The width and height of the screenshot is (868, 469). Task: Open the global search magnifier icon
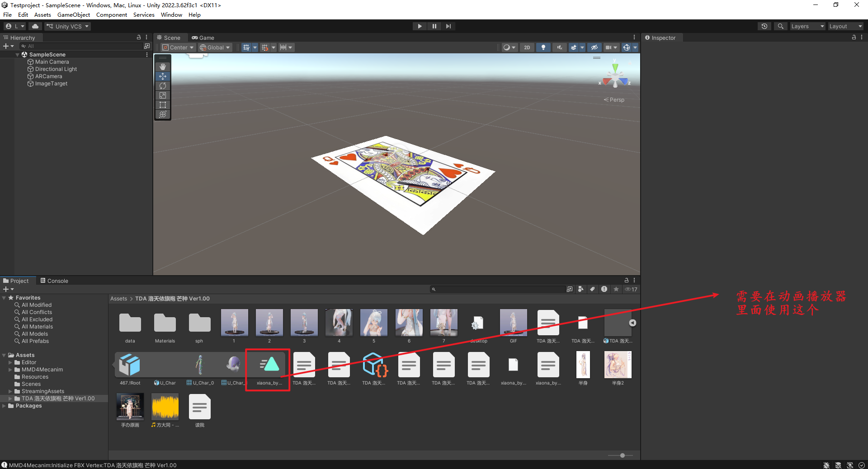point(780,26)
